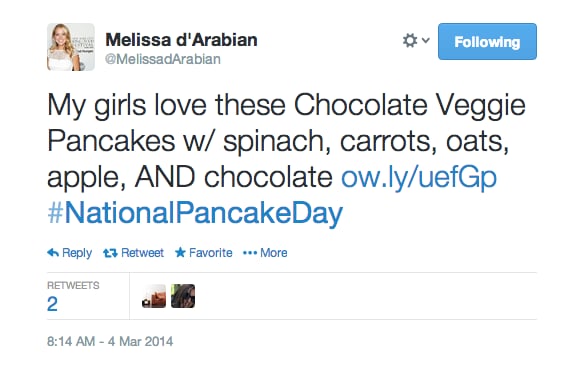Open Melissa d'Arabian's profile picture

[71, 47]
